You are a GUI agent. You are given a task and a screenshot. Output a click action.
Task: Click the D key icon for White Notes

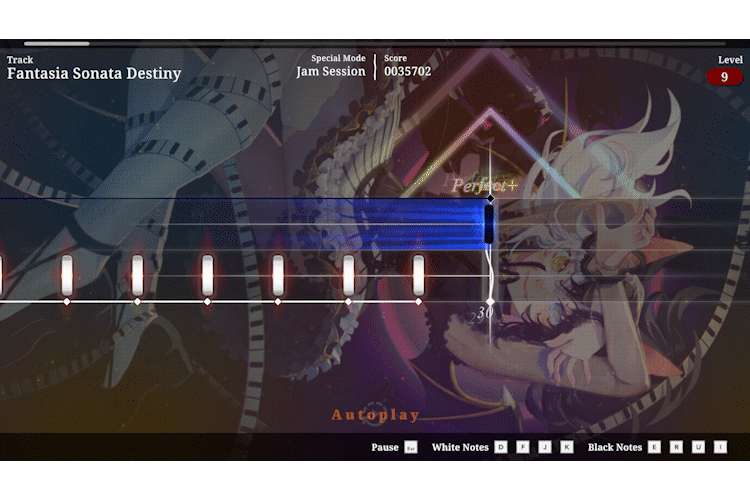(x=501, y=447)
